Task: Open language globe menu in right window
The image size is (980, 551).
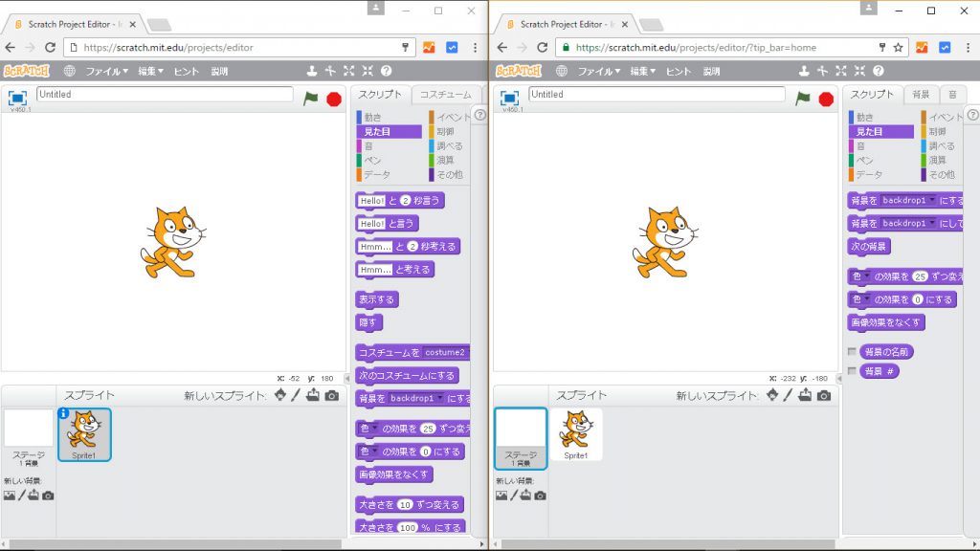Action: pyautogui.click(x=561, y=71)
